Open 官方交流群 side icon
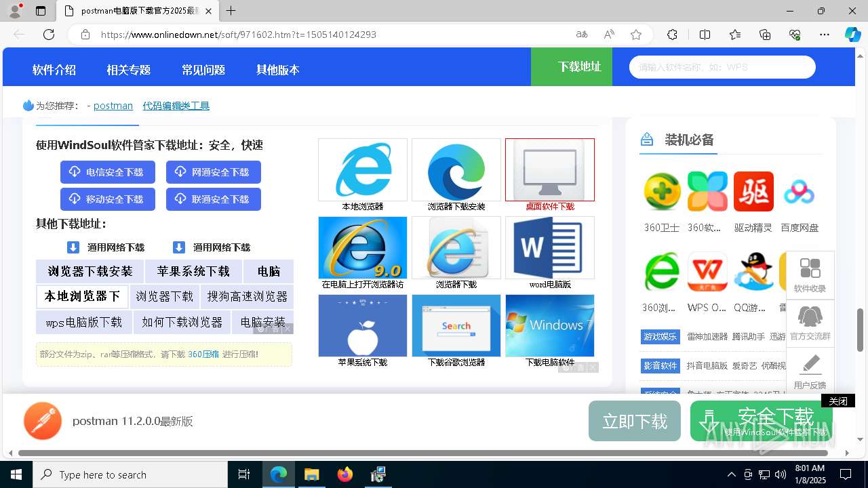 (x=810, y=323)
